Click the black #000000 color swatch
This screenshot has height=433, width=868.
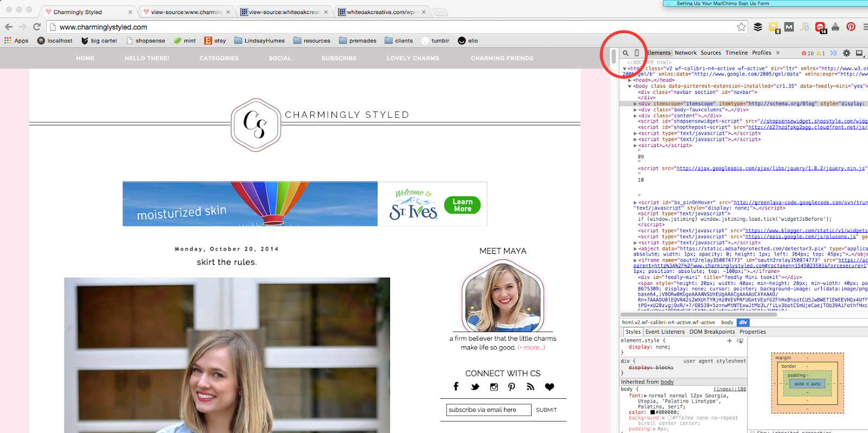(653, 412)
